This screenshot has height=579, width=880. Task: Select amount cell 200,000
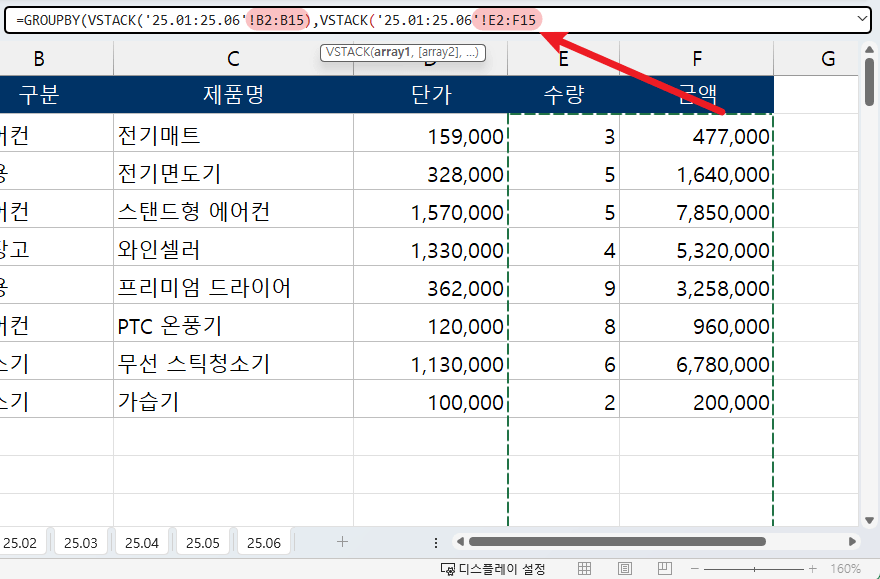[x=696, y=399]
